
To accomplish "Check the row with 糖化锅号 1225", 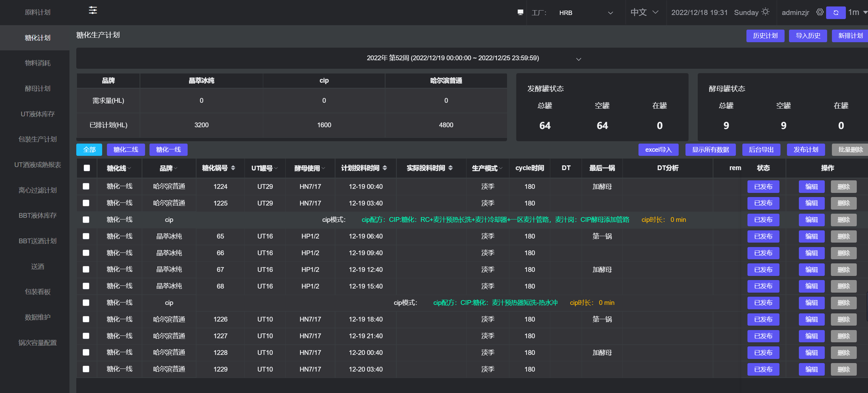I will point(86,203).
